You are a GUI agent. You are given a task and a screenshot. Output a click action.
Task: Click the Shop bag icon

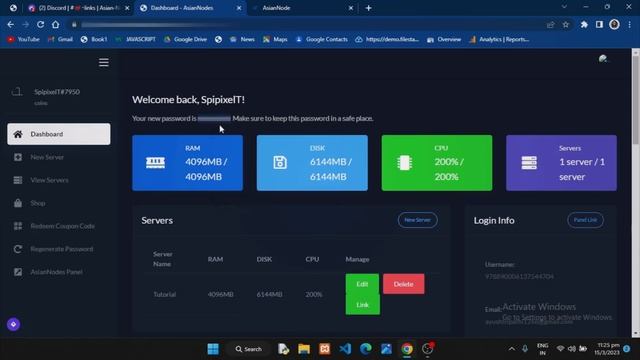pyautogui.click(x=18, y=203)
